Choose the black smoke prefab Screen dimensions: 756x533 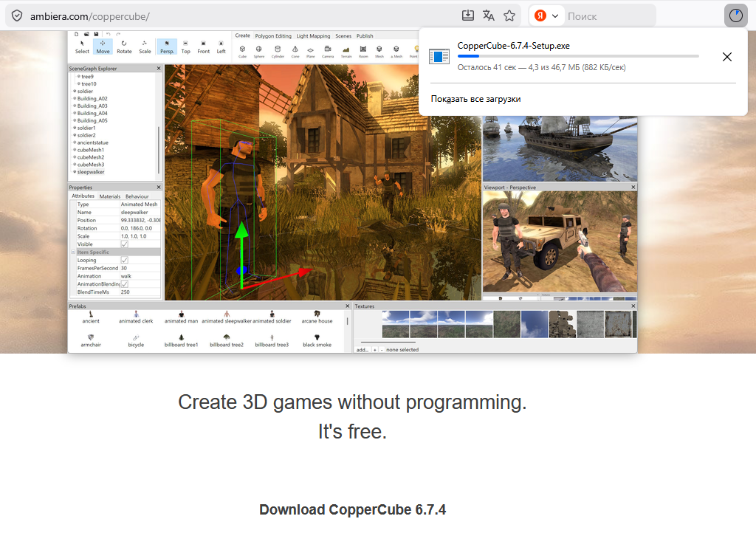pos(317,341)
